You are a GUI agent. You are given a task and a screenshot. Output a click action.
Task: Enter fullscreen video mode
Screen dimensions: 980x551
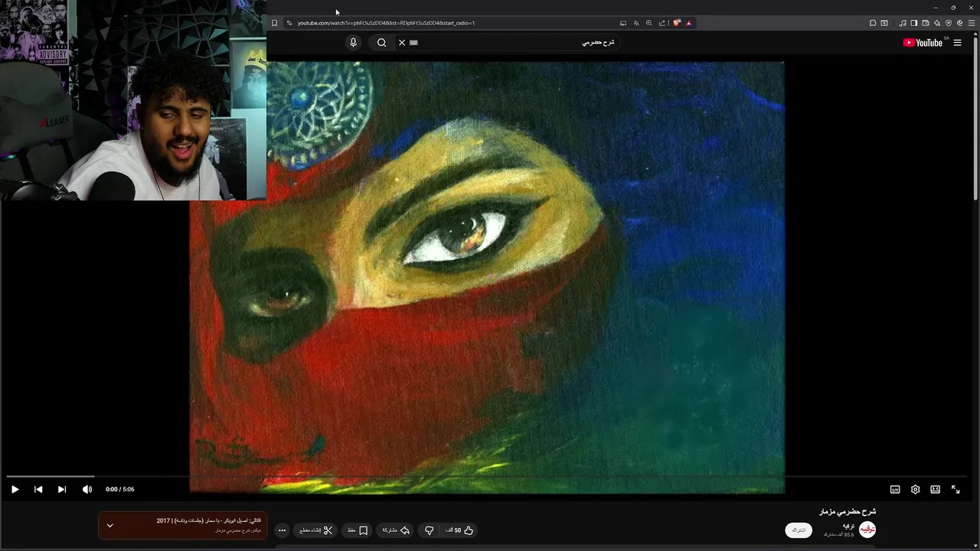[955, 489]
